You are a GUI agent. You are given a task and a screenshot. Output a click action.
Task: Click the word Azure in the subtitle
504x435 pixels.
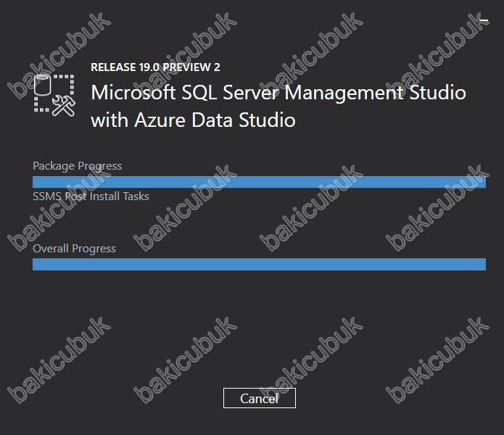tap(160, 120)
